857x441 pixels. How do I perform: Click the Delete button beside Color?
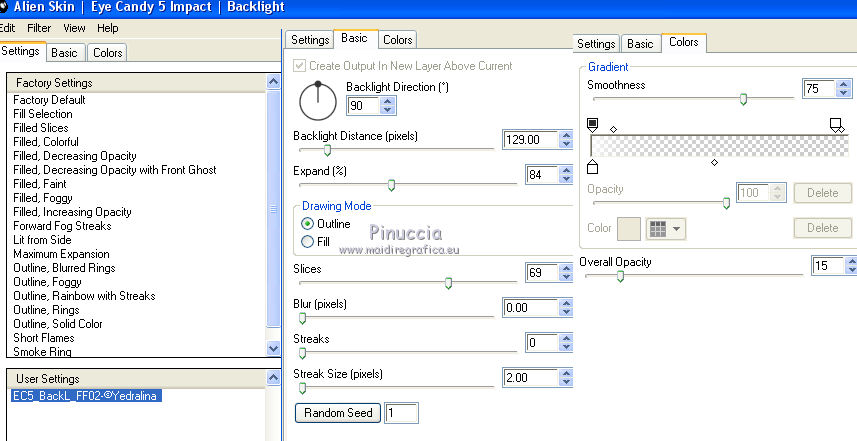(x=823, y=228)
